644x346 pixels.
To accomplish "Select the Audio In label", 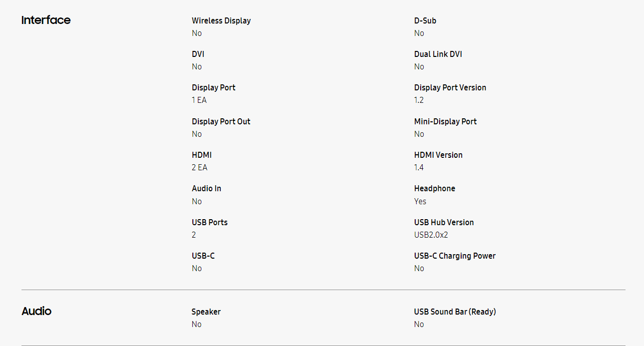I will (x=206, y=188).
